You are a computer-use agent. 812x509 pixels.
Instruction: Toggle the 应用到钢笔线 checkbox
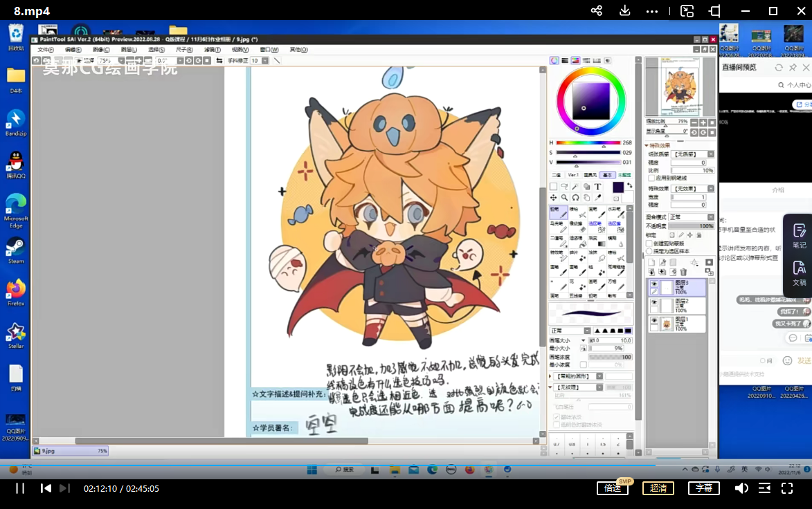(651, 178)
